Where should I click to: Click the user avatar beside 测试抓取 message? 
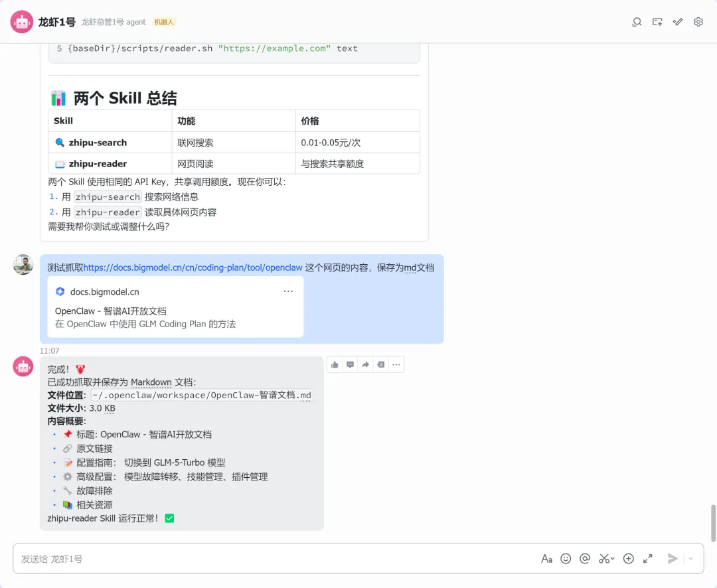coord(23,265)
